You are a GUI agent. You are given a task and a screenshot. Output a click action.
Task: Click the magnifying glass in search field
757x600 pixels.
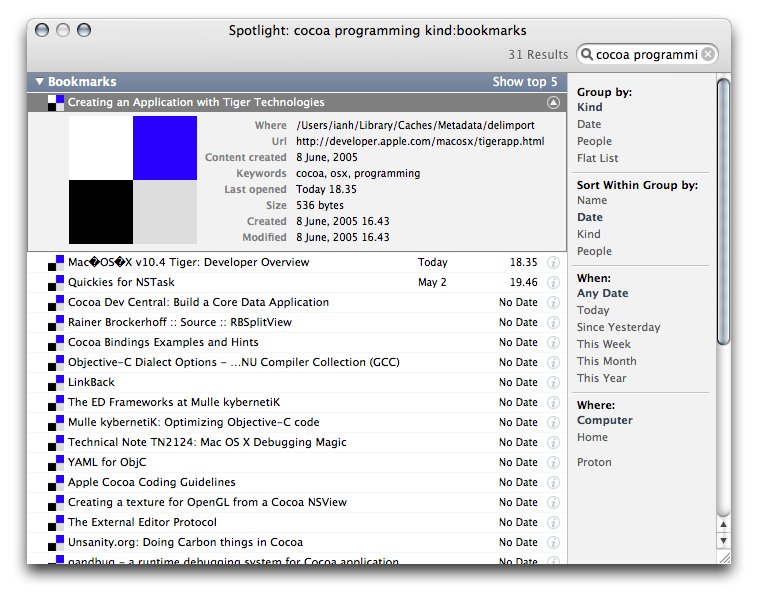tap(587, 54)
